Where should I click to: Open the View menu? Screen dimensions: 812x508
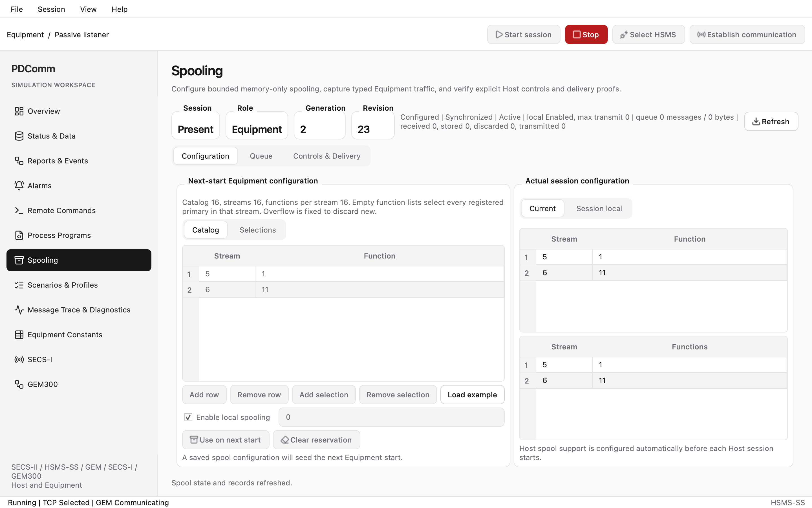point(88,9)
